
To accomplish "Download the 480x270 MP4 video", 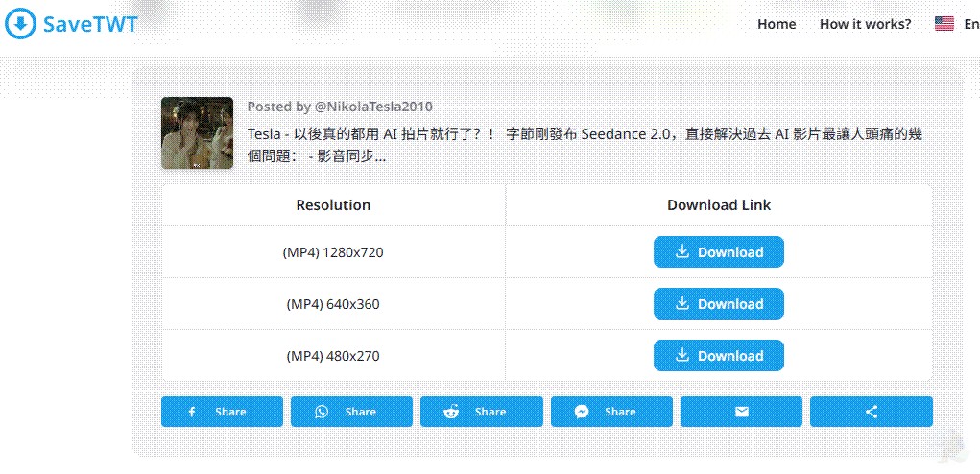I will coord(719,355).
